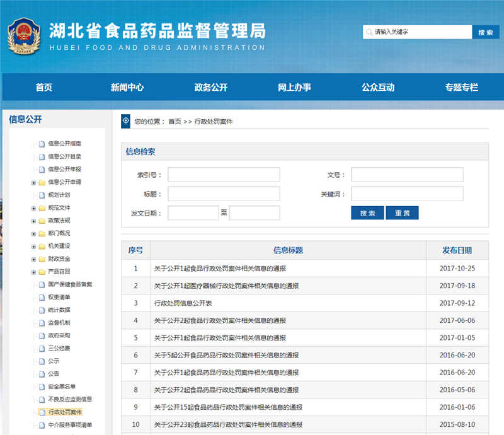
Task: Click the folder icon beside 产品召回
Action: point(42,272)
